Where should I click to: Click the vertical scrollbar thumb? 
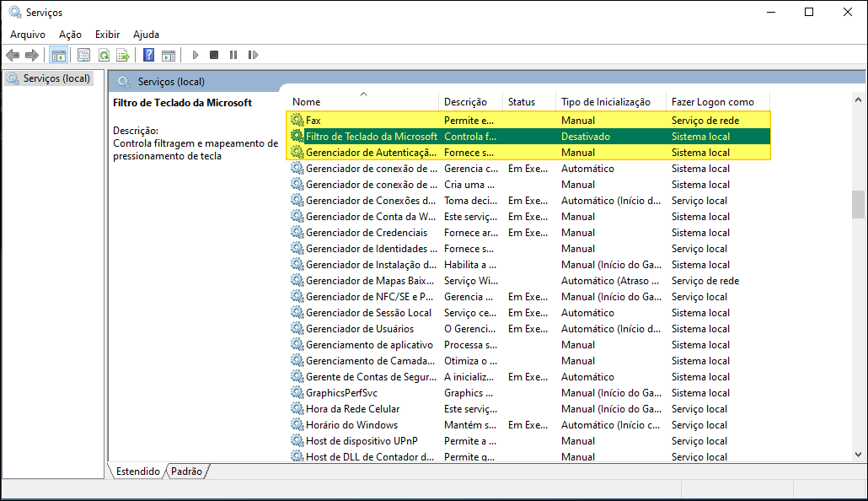[858, 204]
